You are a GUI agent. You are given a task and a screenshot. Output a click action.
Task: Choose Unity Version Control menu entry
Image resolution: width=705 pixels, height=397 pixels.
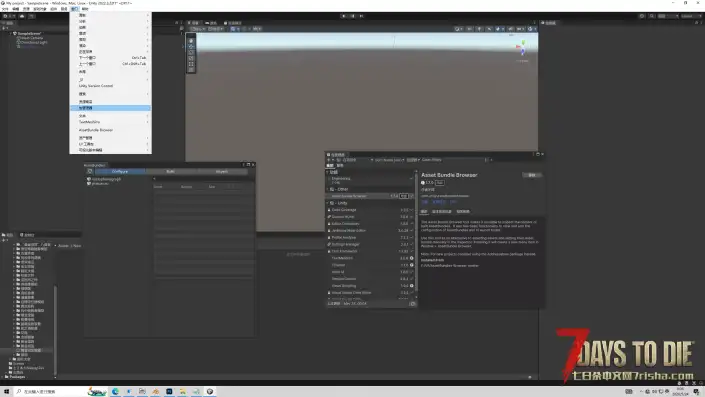click(111, 86)
